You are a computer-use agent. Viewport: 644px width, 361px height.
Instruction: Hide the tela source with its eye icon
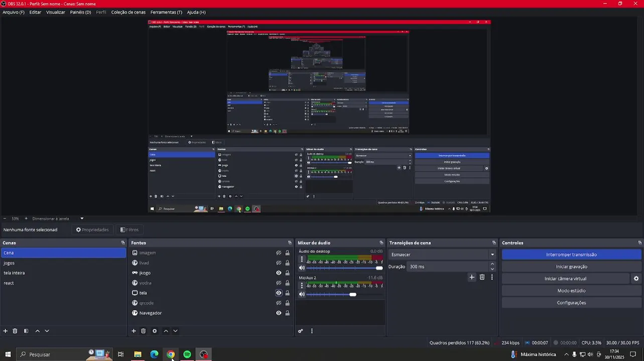pyautogui.click(x=279, y=293)
